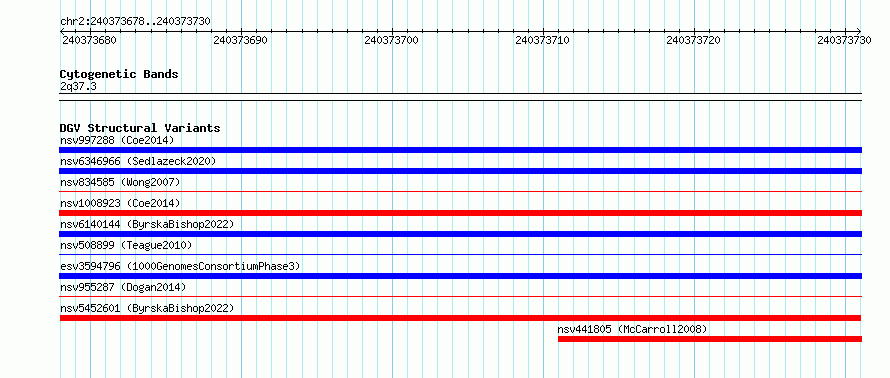The height and width of the screenshot is (378, 890).
Task: Click ruler position 240373710
Action: (x=543, y=40)
